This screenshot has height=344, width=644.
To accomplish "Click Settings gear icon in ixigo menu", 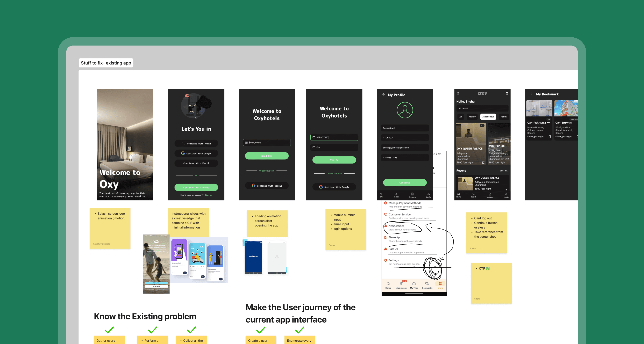I will [385, 260].
